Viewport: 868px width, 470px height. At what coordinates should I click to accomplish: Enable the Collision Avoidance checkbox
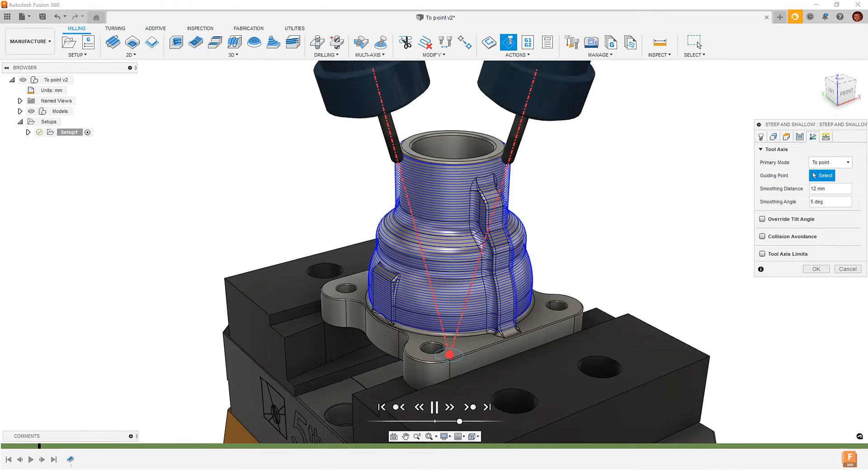762,236
